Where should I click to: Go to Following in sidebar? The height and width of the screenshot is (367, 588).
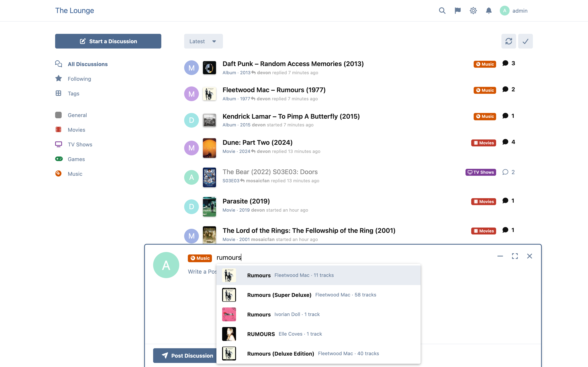point(79,79)
